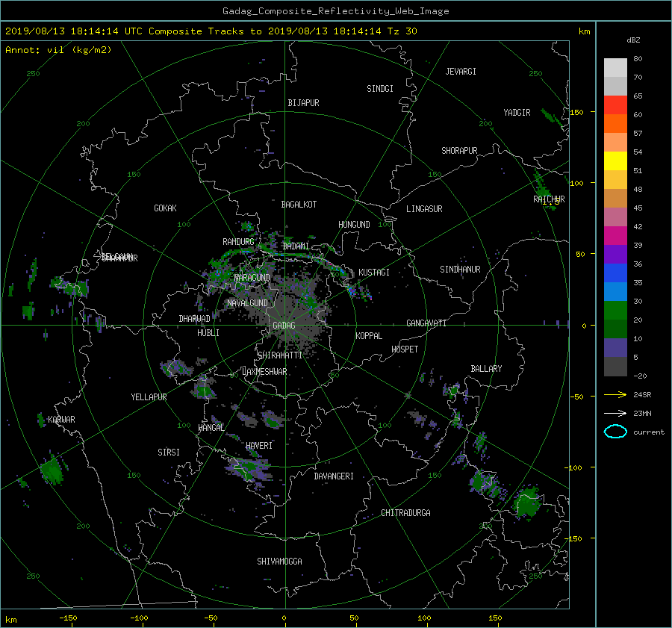Click the SHORAPUR city label
Viewport: 672px width, 628px height.
click(459, 151)
